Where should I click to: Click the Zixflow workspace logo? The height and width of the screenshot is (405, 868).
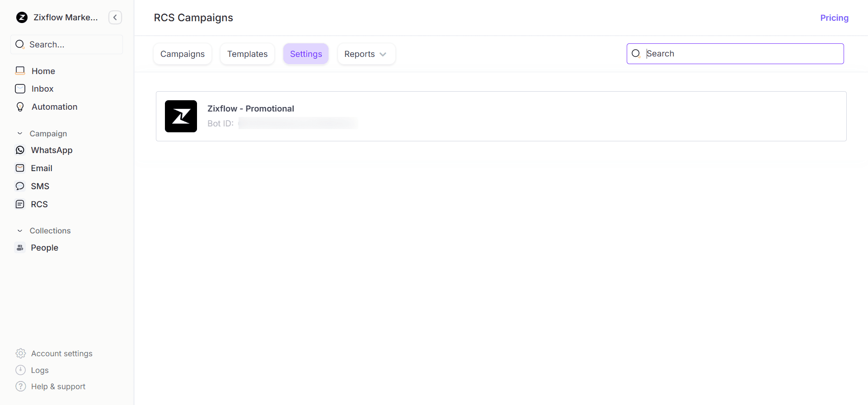click(22, 18)
